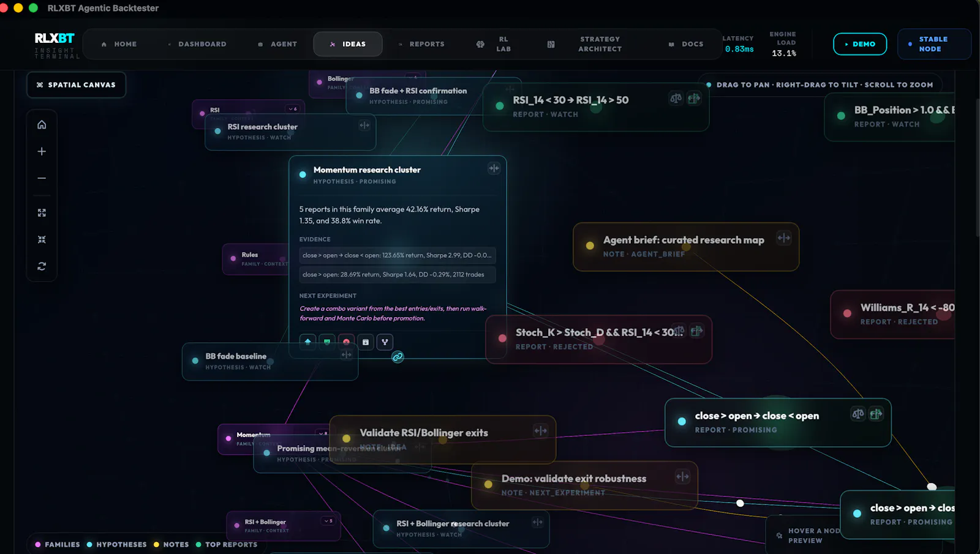Select the Williams_R_14 < -80 rejected report
Viewport: 980px width, 554px height.
893,314
